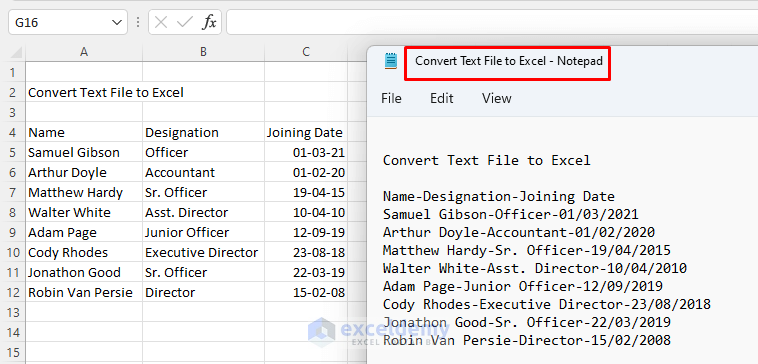Select row 3 header in Excel
Viewport: 758px width, 364px height.
[13, 112]
